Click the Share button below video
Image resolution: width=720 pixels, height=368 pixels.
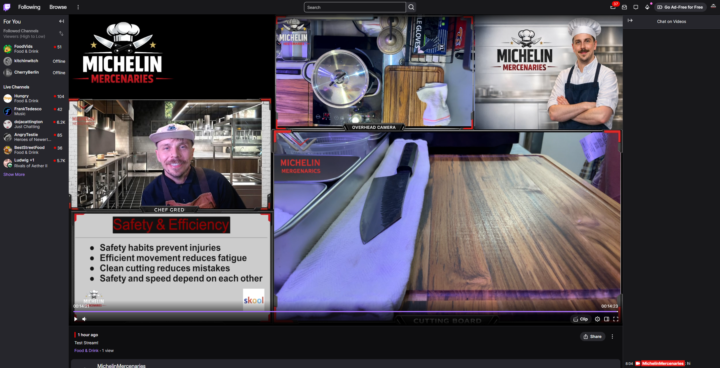click(x=592, y=336)
